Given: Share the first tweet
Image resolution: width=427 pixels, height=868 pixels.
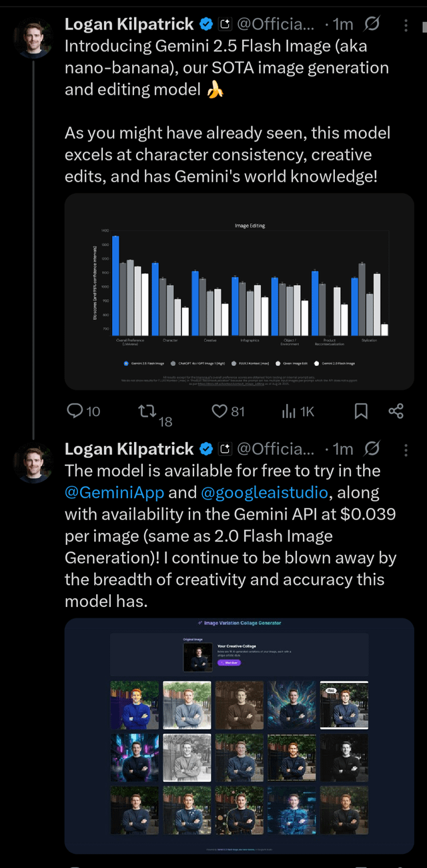Looking at the screenshot, I should [x=396, y=411].
